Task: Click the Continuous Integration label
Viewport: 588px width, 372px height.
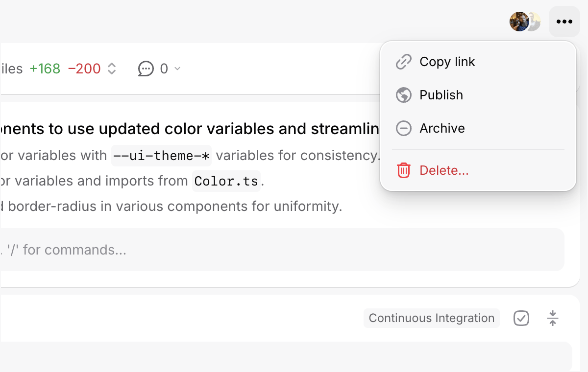Action: coord(431,318)
